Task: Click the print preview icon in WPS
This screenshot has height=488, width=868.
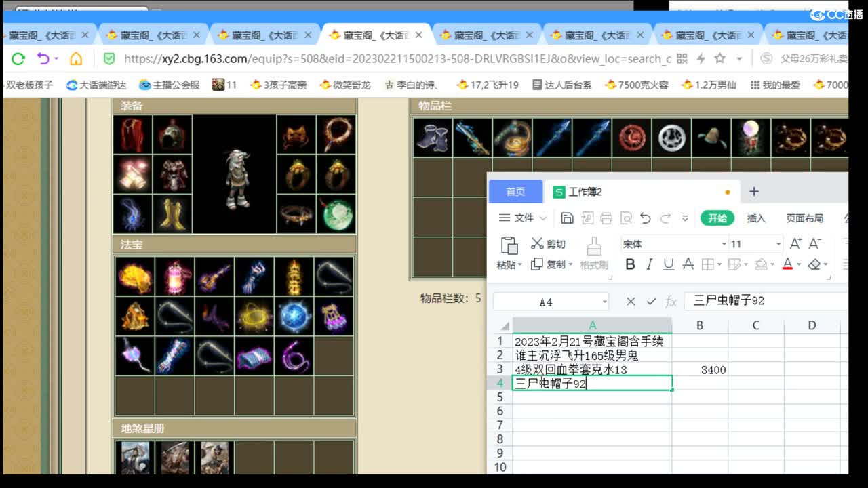Action: click(626, 218)
